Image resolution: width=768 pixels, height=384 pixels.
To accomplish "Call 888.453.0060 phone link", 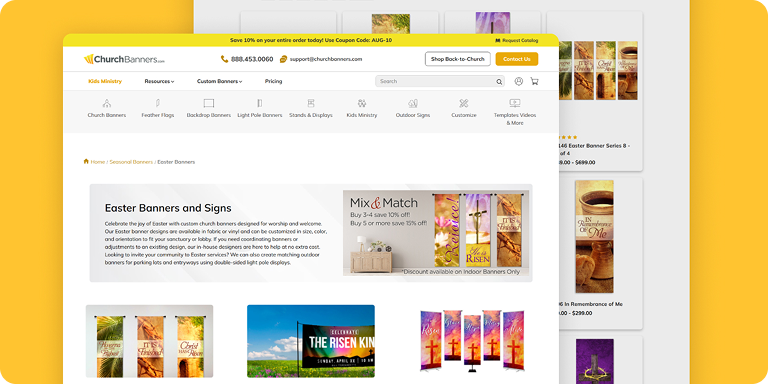I will point(252,59).
